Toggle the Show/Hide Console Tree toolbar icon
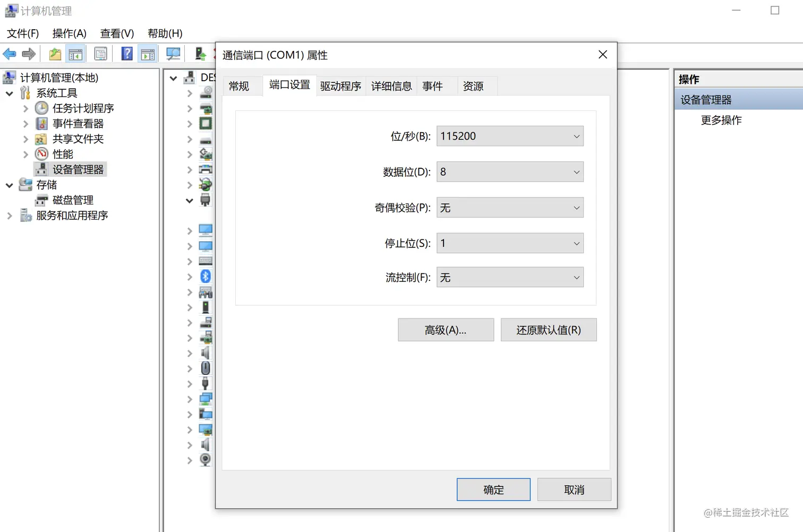The height and width of the screenshot is (532, 803). (x=75, y=54)
